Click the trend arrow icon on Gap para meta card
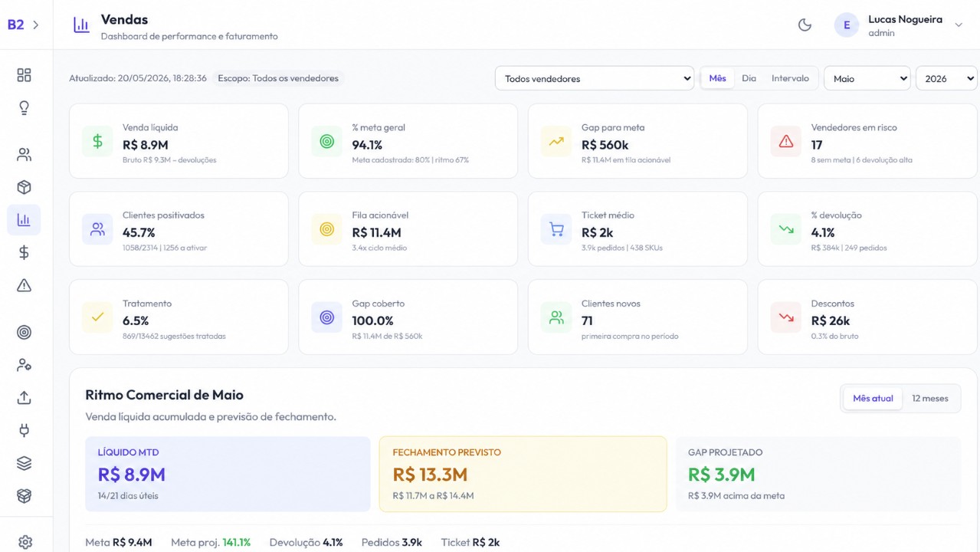980x552 pixels. pos(556,141)
